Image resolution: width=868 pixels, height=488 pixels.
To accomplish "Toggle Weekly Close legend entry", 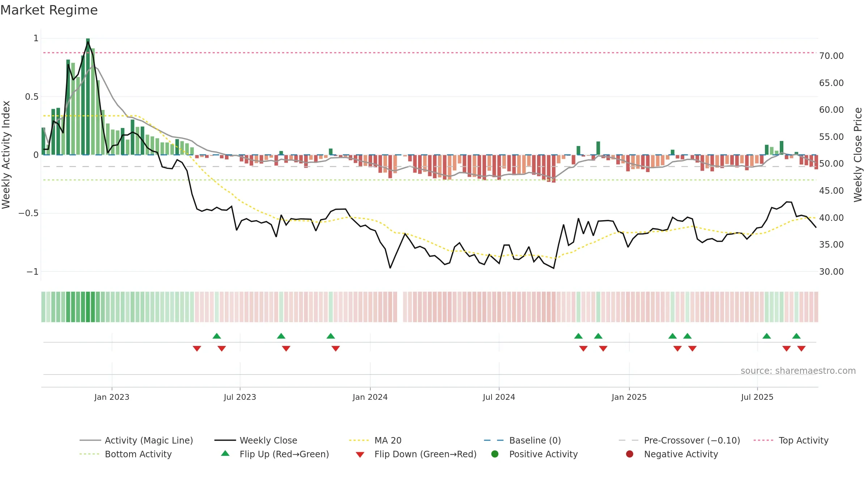I will point(256,440).
